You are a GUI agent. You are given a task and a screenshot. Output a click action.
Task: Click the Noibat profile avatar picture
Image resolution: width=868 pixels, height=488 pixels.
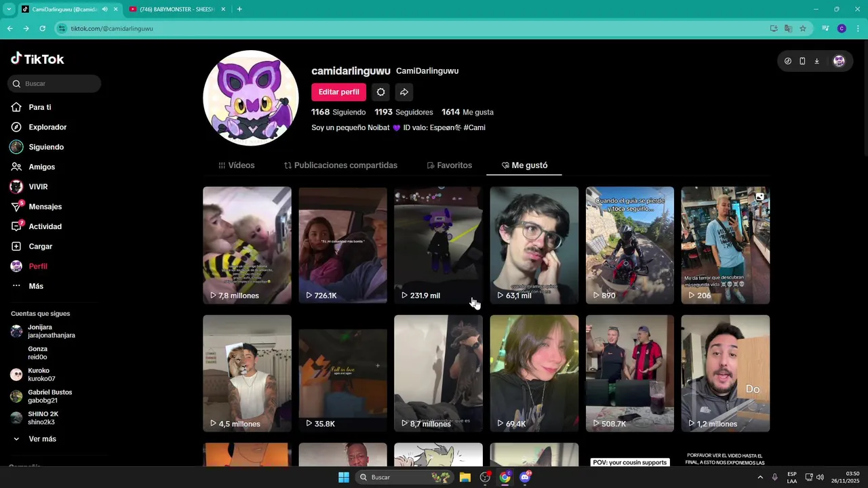[251, 98]
